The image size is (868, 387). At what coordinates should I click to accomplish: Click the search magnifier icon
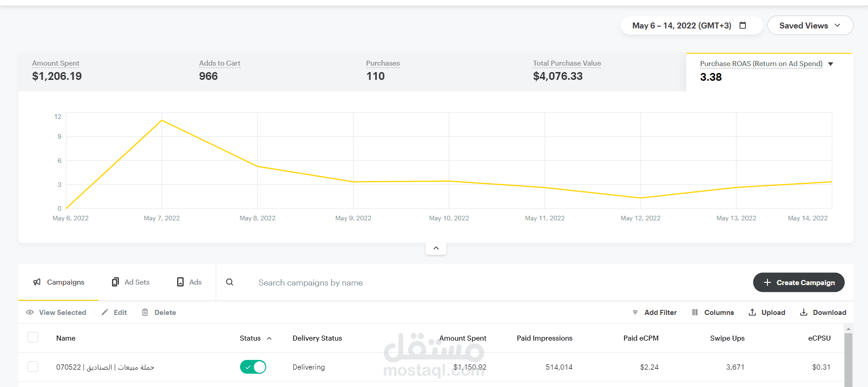point(230,282)
